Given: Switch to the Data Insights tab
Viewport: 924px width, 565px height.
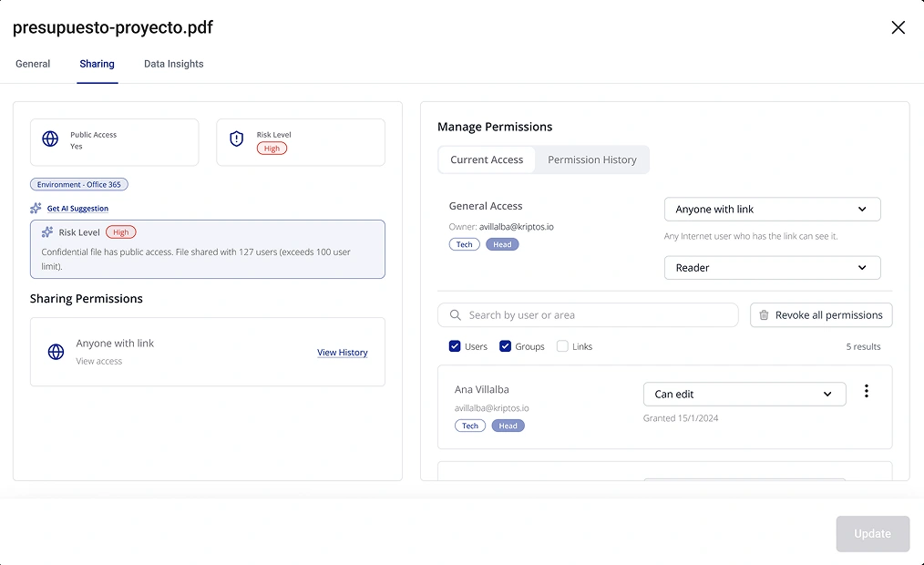Looking at the screenshot, I should pos(173,64).
